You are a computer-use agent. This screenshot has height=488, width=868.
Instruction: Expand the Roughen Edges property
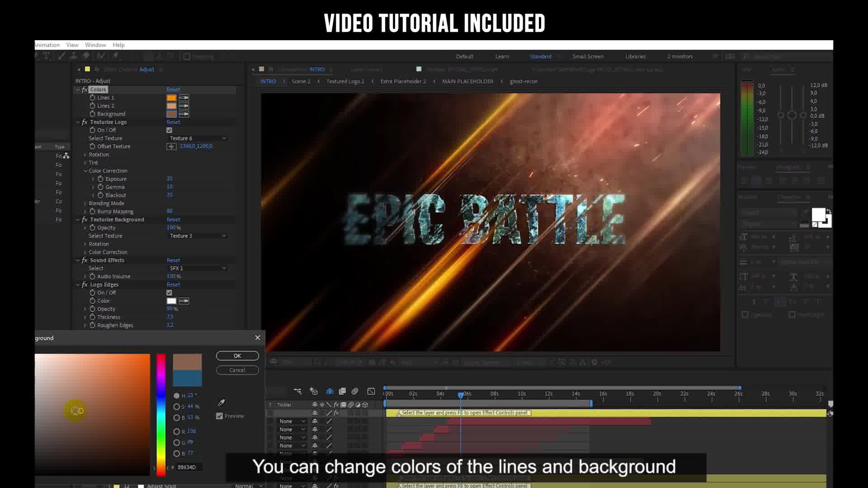click(x=85, y=325)
